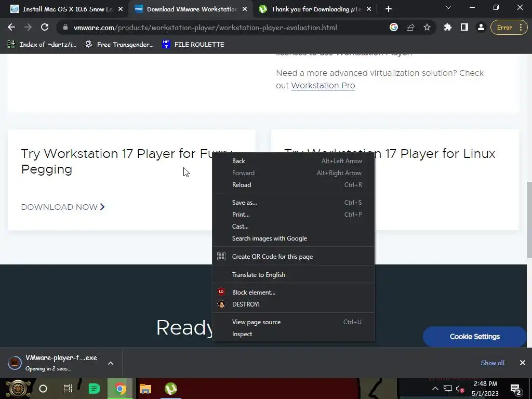Viewport: 532px width, 399px height.
Task: Choose Inspect in context menu
Action: tap(294, 334)
